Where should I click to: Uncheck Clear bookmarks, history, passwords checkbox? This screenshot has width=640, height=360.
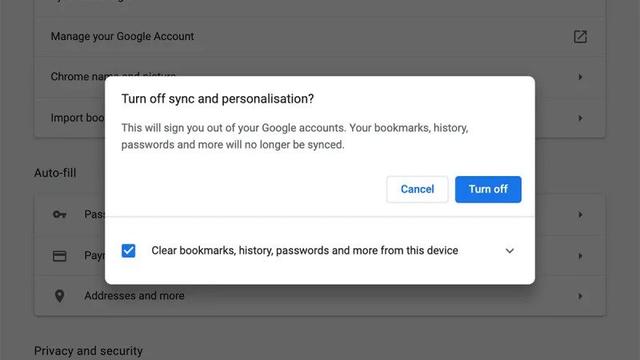point(128,250)
